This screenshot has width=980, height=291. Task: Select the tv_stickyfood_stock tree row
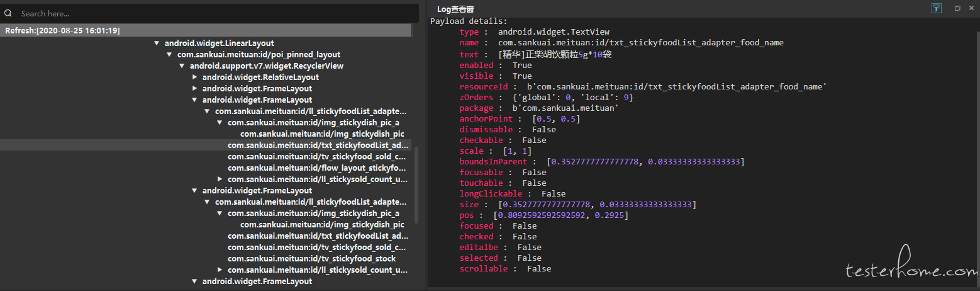[311, 259]
